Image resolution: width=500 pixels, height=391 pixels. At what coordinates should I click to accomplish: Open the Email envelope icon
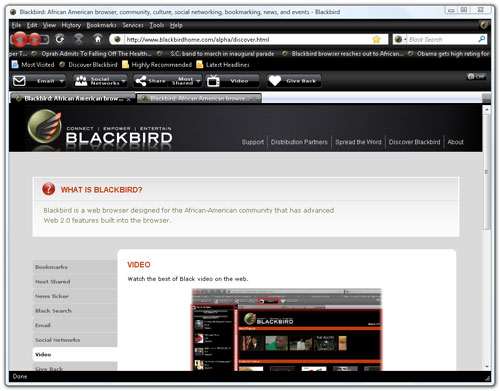point(19,81)
